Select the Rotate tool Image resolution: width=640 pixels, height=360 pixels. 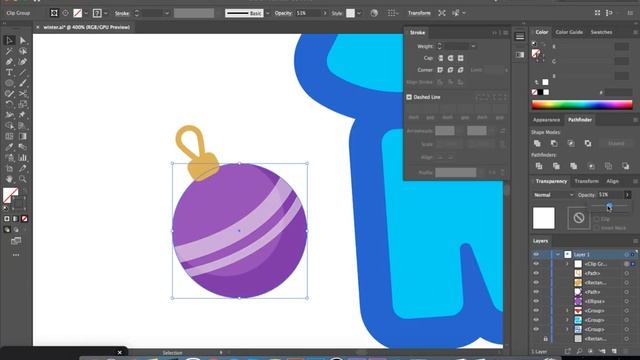coord(9,104)
